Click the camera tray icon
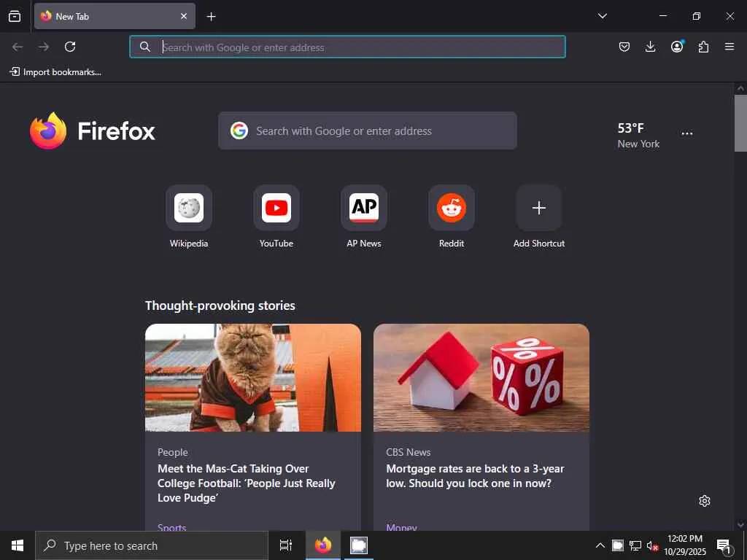This screenshot has width=747, height=560. point(618,545)
